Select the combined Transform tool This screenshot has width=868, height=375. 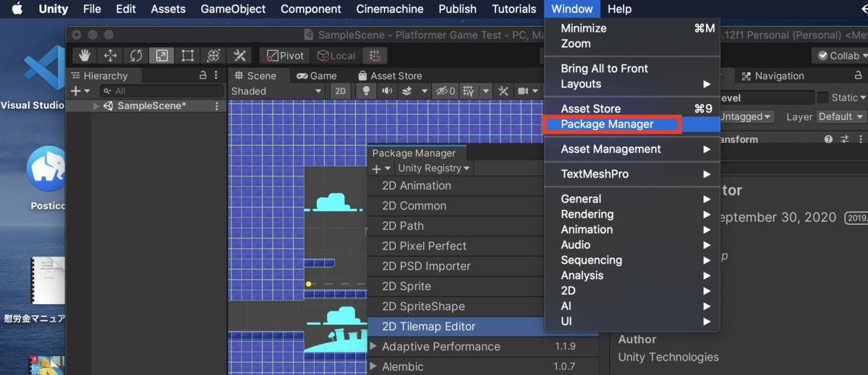coord(213,56)
